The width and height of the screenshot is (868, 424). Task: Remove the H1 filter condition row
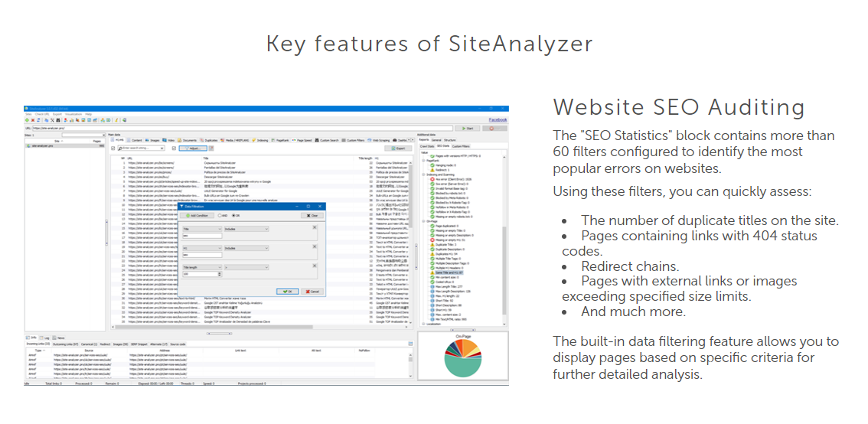[315, 246]
